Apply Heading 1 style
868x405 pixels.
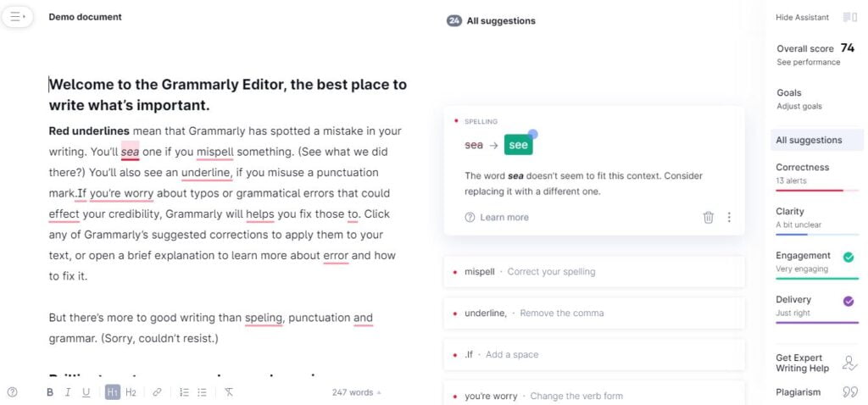113,392
